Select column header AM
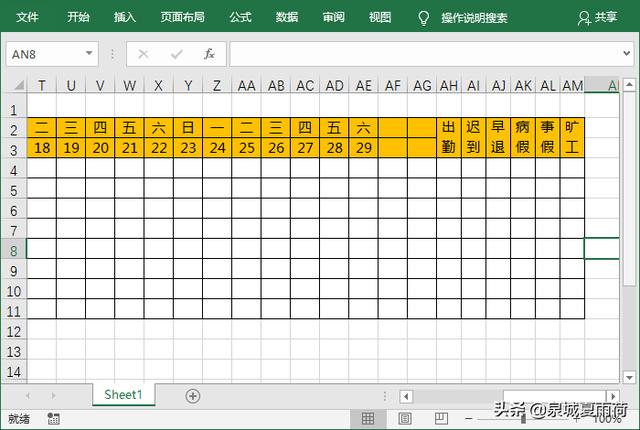640x430 pixels. point(572,86)
